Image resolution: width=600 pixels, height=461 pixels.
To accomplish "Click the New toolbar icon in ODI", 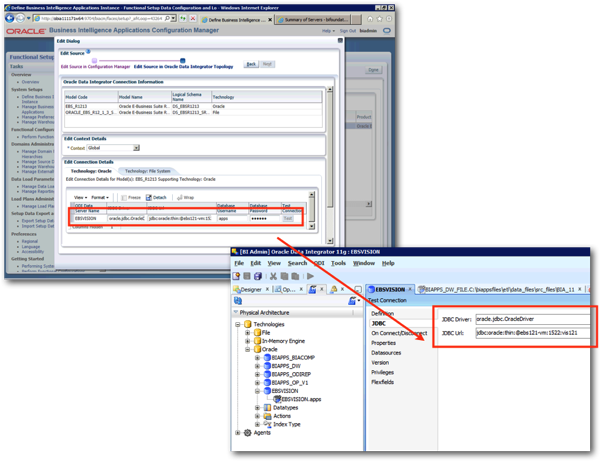I will point(236,276).
